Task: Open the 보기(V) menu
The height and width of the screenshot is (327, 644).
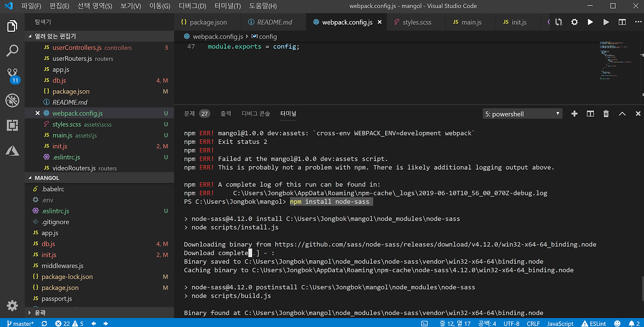Action: 131,6
